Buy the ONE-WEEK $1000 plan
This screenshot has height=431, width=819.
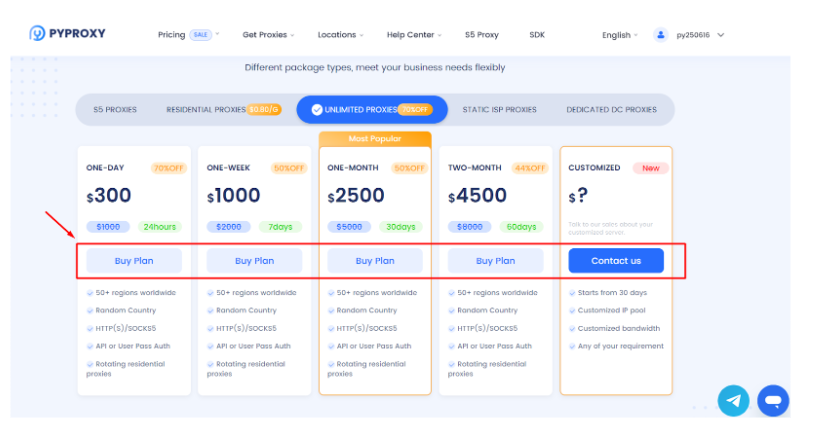point(254,261)
